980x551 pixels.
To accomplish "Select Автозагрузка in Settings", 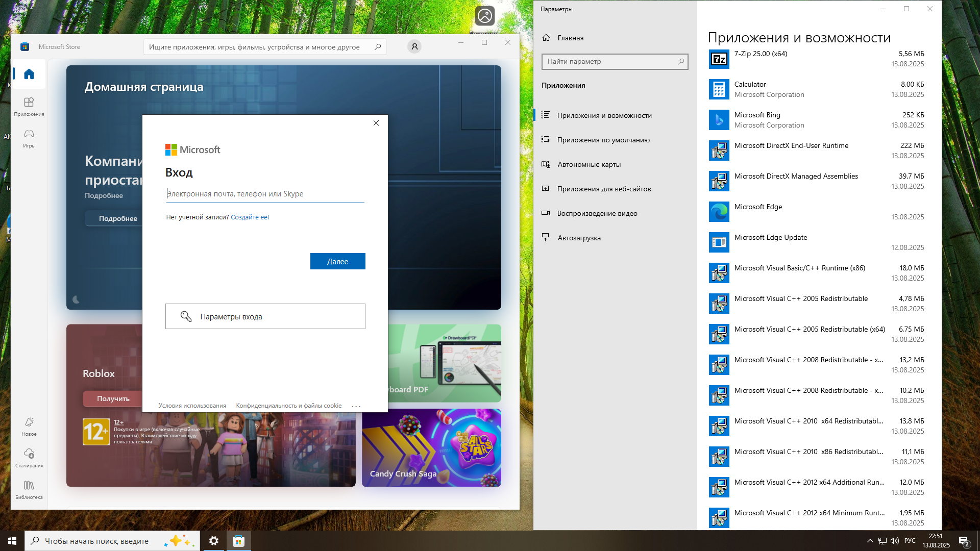I will [615, 238].
